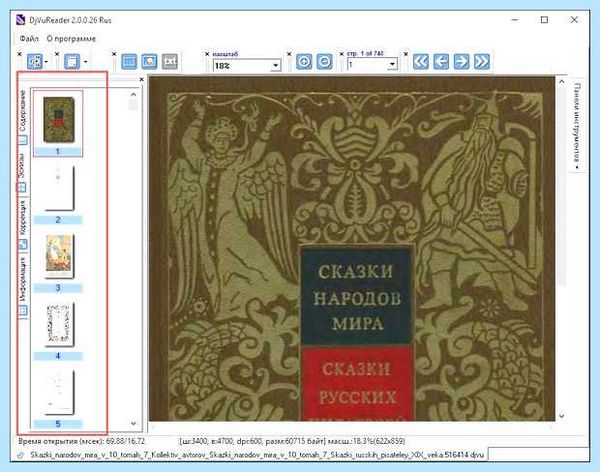Click page dimensions info in status bar
The image size is (600, 472).
coord(292,441)
